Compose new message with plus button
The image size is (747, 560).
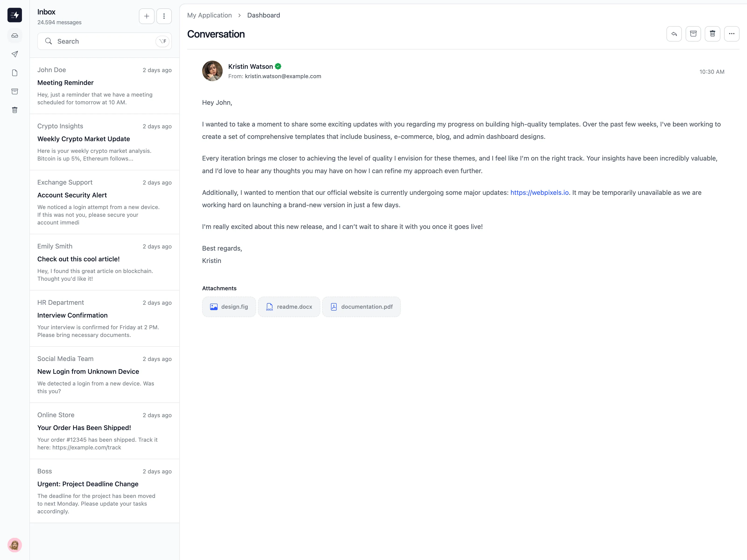pyautogui.click(x=147, y=16)
